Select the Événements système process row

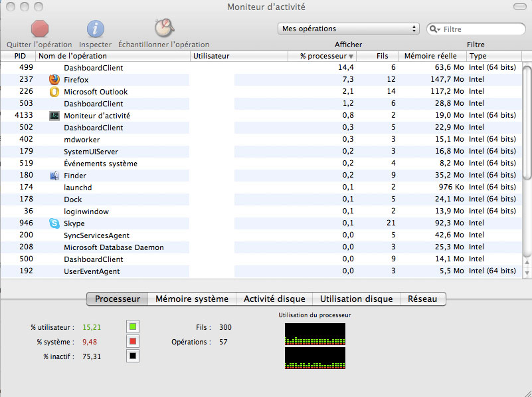point(261,164)
